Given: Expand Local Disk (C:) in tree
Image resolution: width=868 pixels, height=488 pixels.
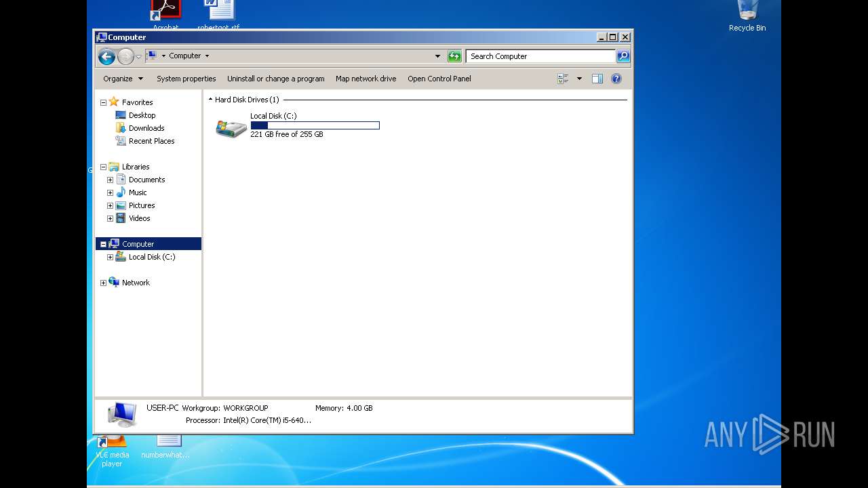Looking at the screenshot, I should click(110, 257).
